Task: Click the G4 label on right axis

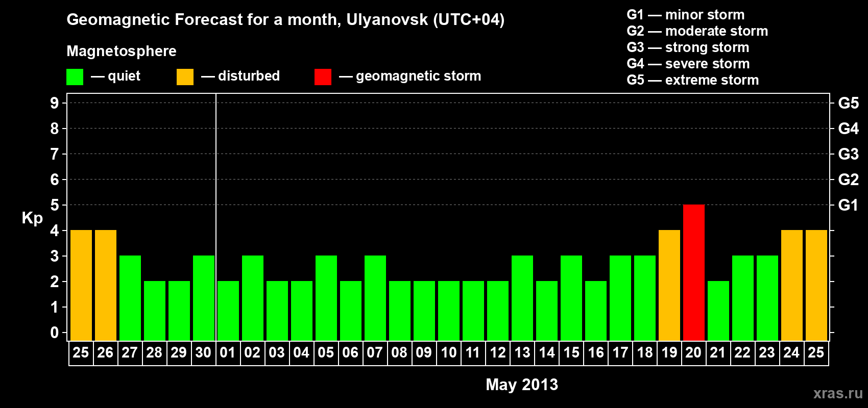Action: [848, 129]
